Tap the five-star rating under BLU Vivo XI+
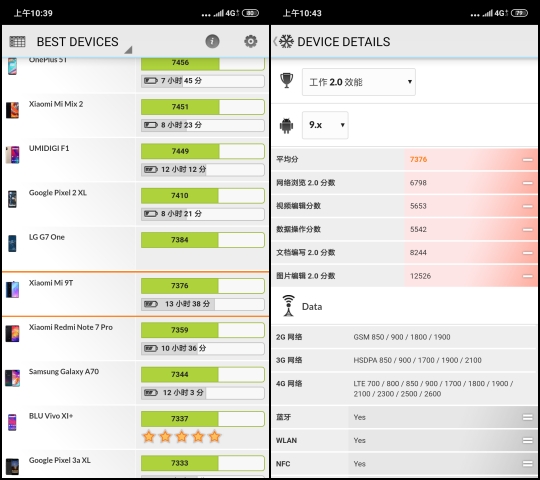Viewport: 540px width, 480px height. tap(182, 437)
